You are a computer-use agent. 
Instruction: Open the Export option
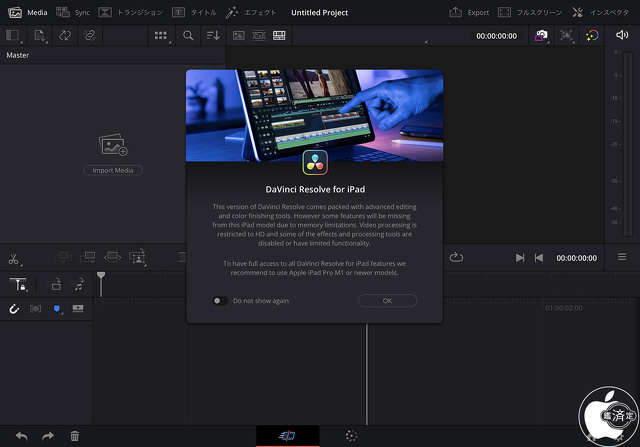(470, 12)
